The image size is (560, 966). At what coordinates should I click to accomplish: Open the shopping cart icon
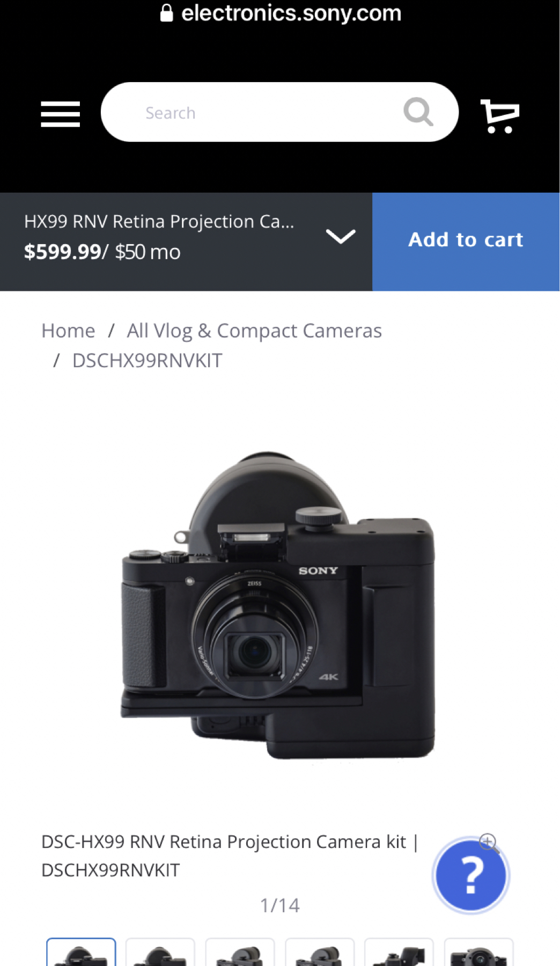pyautogui.click(x=500, y=115)
